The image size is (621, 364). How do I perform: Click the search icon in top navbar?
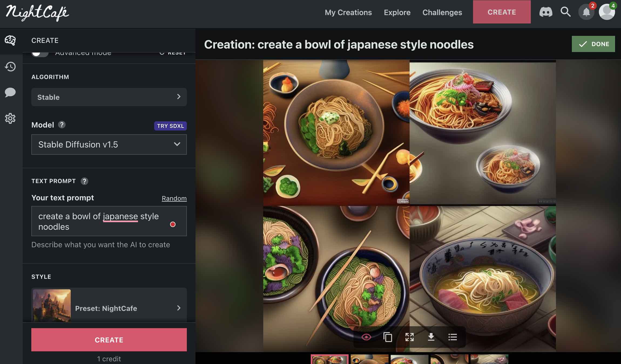[x=565, y=12]
